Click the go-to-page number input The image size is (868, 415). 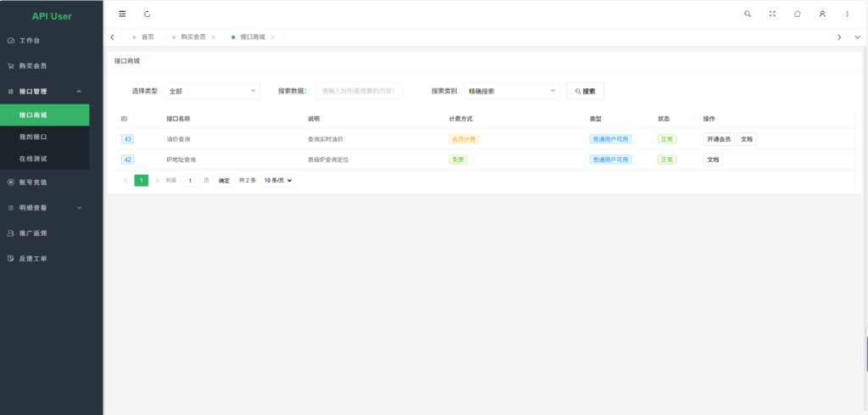point(190,181)
